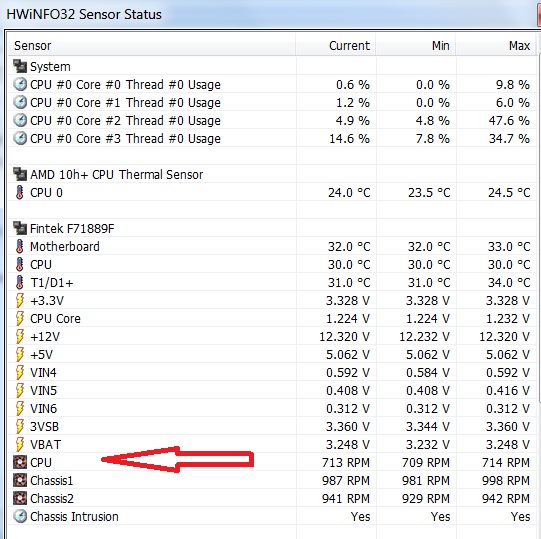Select the CPU #0 Core #3 Thread #0 Usage label
The image size is (541, 539).
coord(125,138)
